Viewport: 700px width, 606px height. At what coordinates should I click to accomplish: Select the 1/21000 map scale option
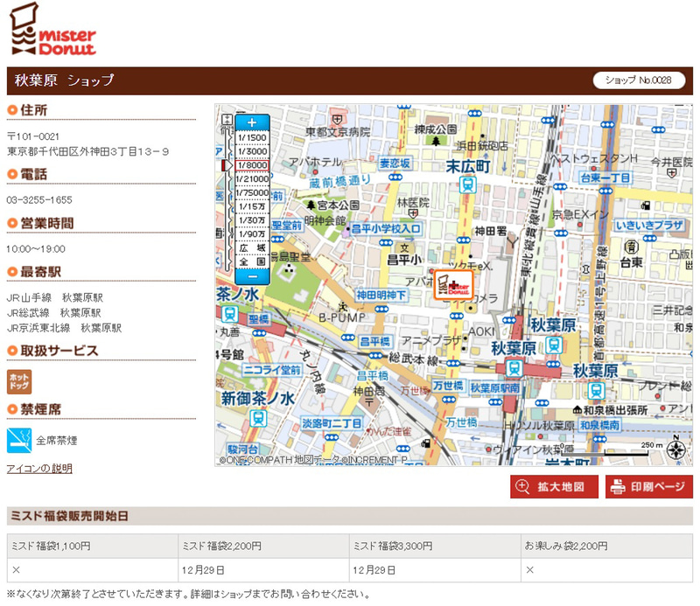tap(252, 178)
